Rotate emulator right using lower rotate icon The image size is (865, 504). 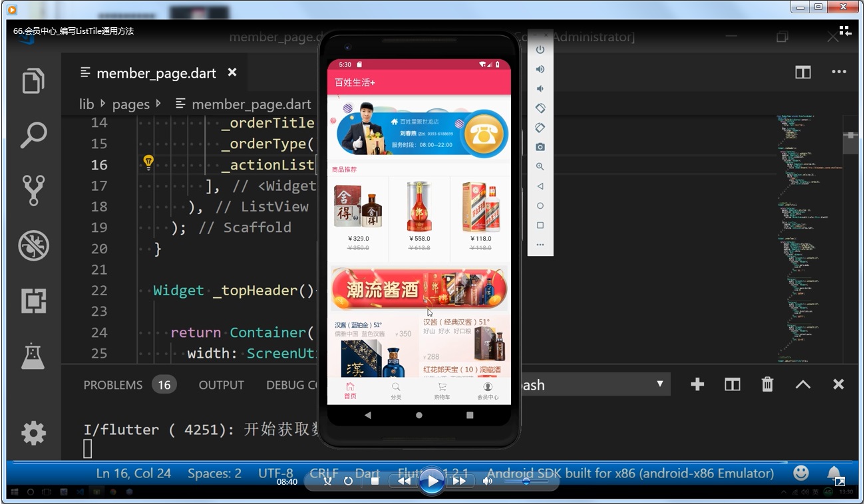540,127
